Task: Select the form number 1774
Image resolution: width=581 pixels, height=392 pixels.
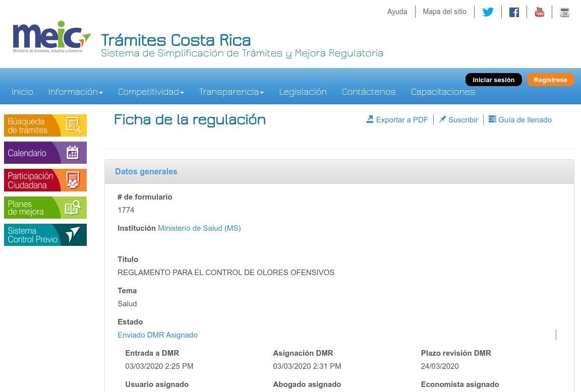Action: [x=126, y=210]
